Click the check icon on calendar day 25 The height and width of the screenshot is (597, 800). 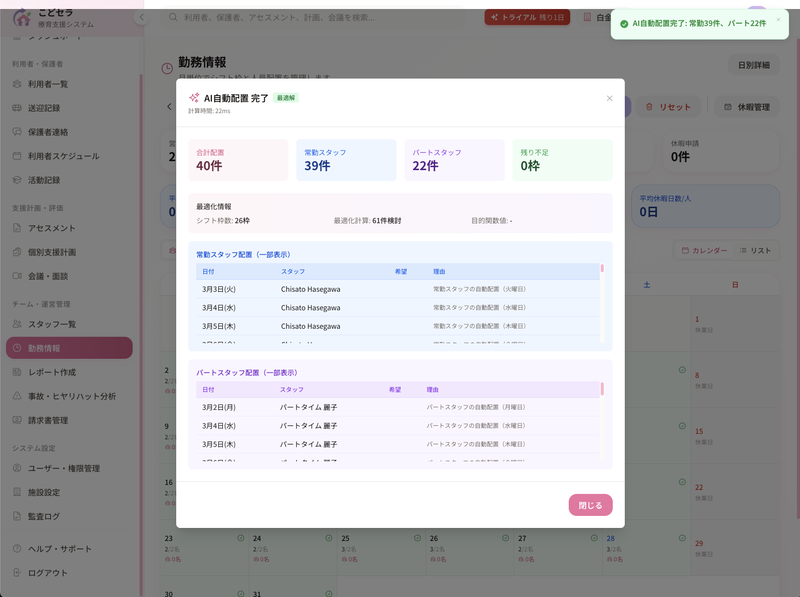(x=417, y=538)
